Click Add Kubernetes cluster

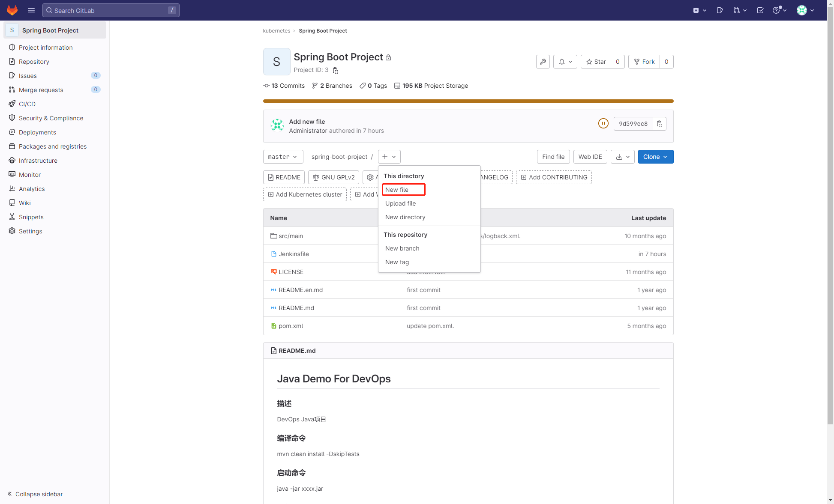coord(305,194)
